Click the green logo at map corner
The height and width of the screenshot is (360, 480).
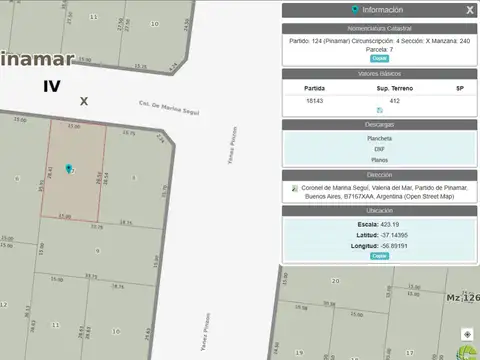(x=468, y=353)
